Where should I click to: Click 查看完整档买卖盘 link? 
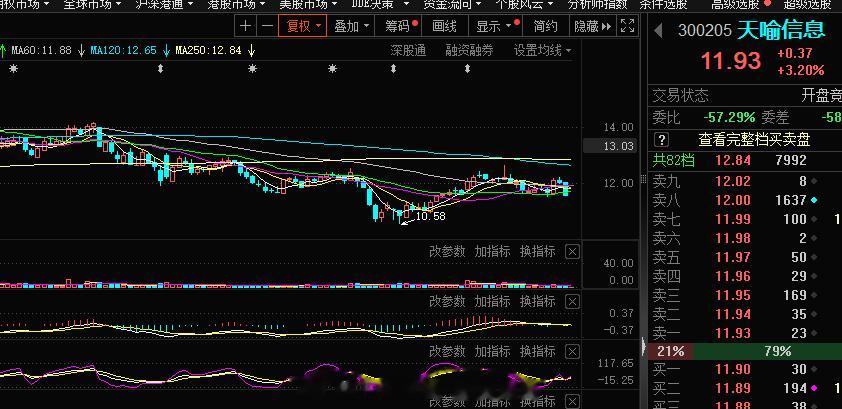(754, 141)
